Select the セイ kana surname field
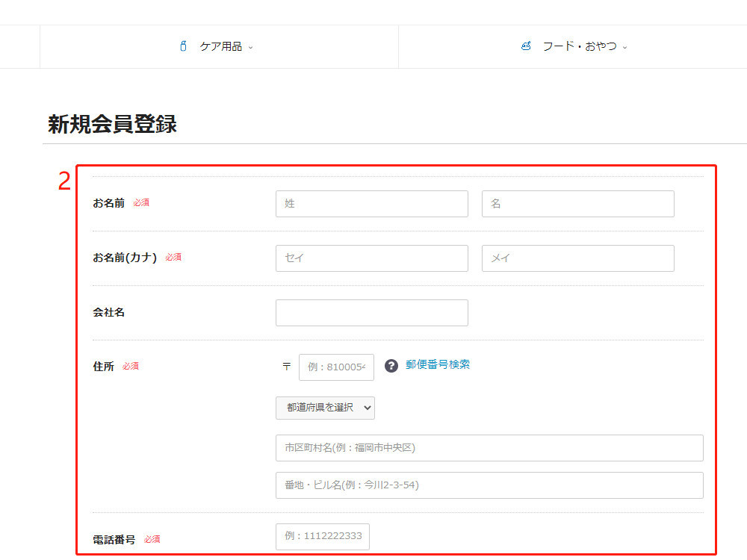 [x=371, y=258]
